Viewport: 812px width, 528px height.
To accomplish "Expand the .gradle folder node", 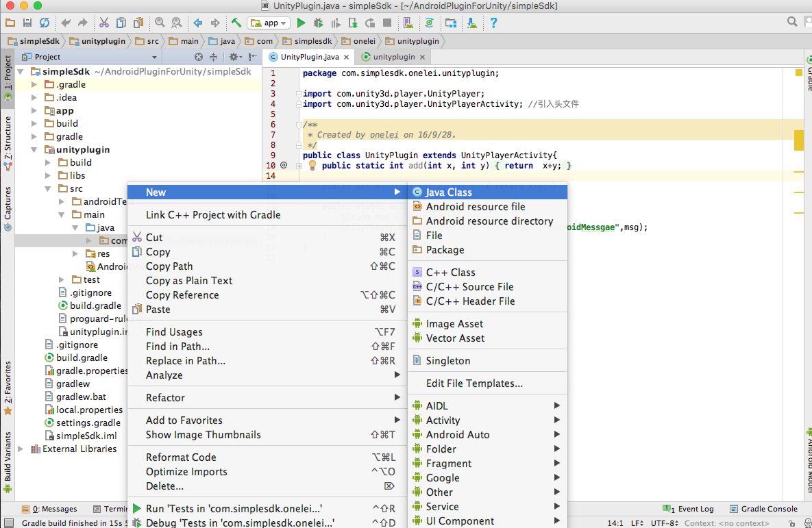I will pos(34,84).
